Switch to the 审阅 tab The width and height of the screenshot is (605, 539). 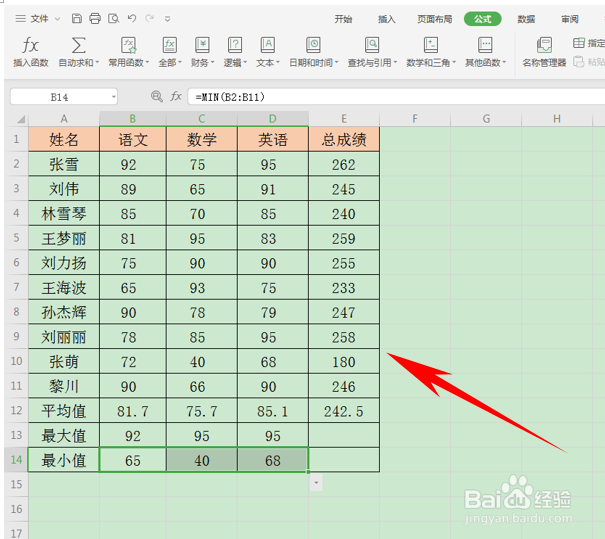(570, 19)
